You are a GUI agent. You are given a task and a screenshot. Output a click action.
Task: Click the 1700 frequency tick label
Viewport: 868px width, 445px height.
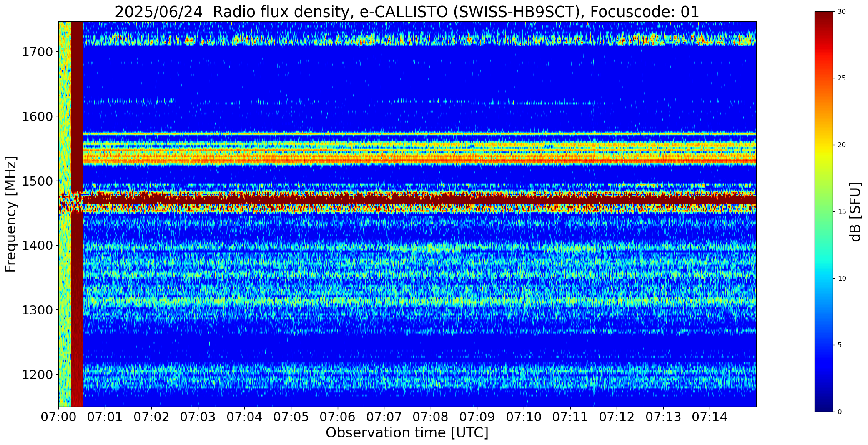pyautogui.click(x=37, y=52)
